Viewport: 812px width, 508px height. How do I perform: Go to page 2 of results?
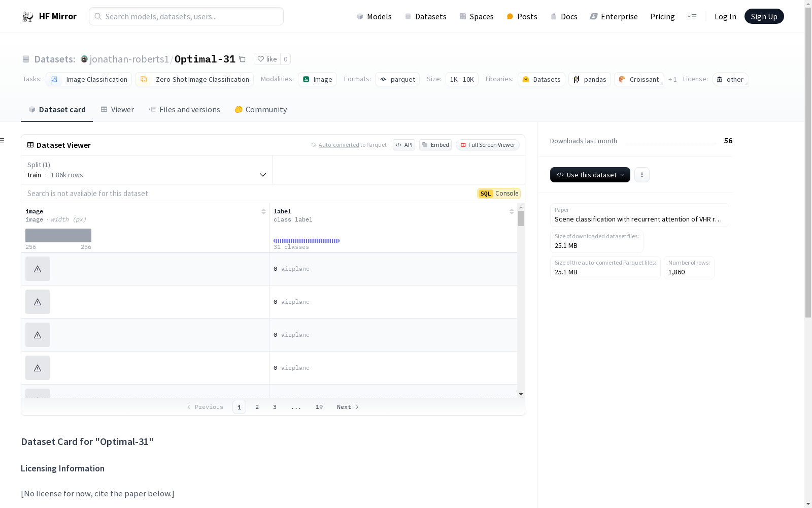(257, 407)
